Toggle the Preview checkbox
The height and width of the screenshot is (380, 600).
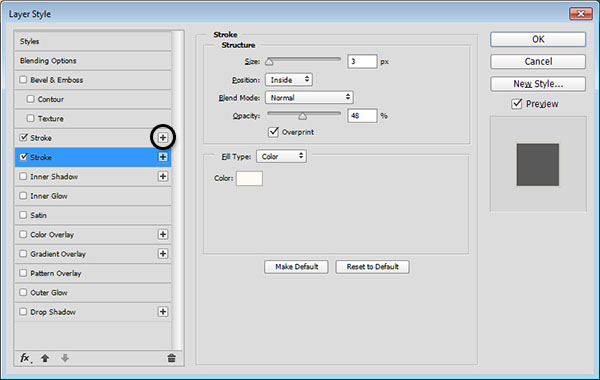point(517,104)
